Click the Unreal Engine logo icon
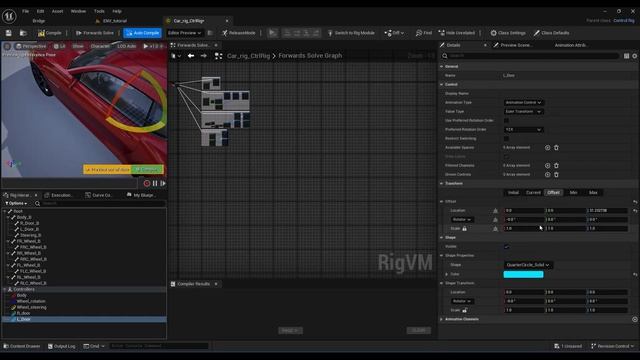 click(9, 16)
